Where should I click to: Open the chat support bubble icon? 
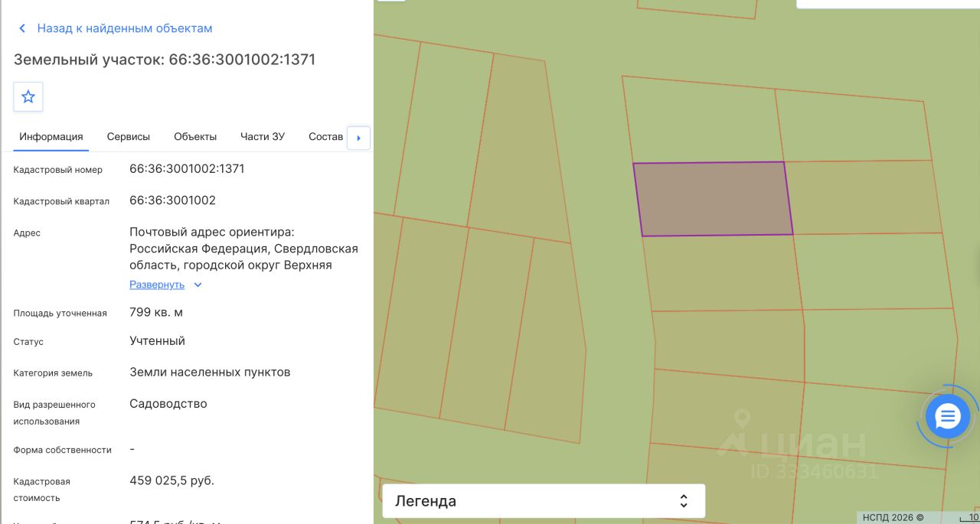coord(948,417)
